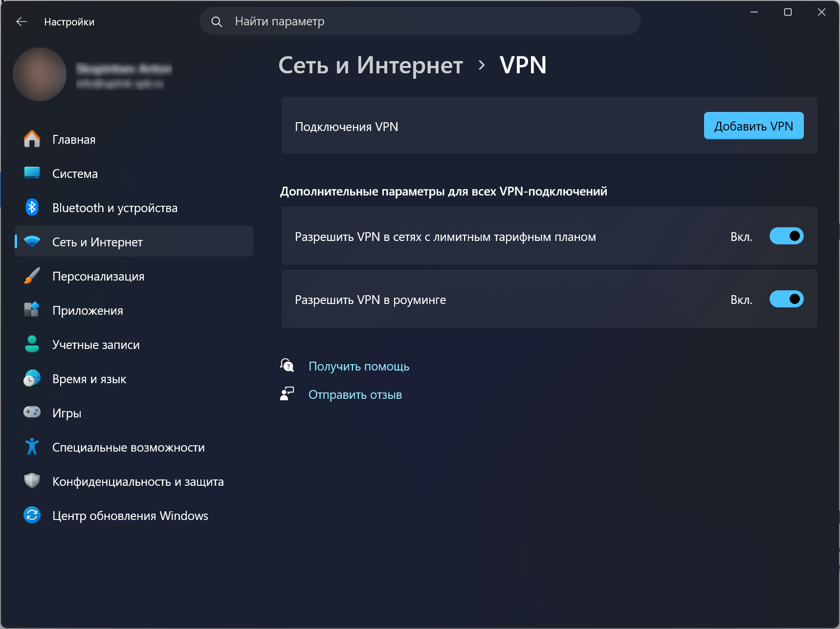Screen dimensions: 840x629
Task: Click the search magnifier icon
Action: click(x=217, y=22)
